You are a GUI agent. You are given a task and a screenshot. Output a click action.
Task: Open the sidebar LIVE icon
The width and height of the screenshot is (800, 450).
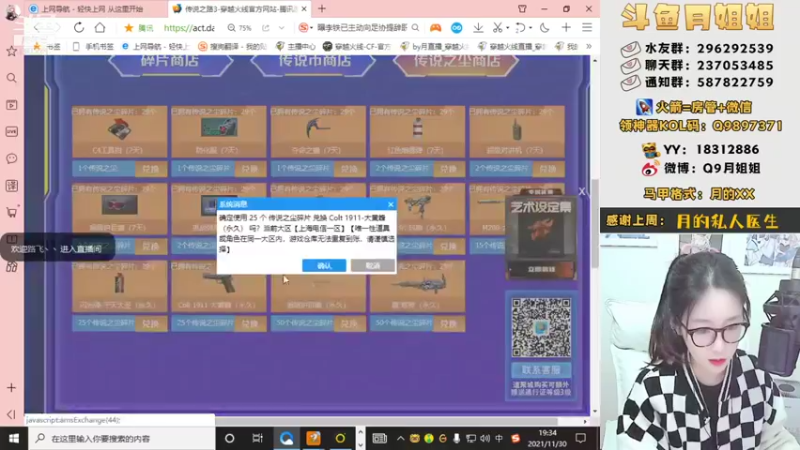tap(11, 132)
